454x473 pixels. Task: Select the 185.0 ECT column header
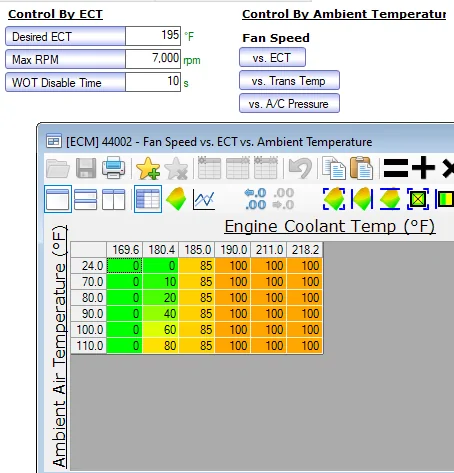(197, 250)
